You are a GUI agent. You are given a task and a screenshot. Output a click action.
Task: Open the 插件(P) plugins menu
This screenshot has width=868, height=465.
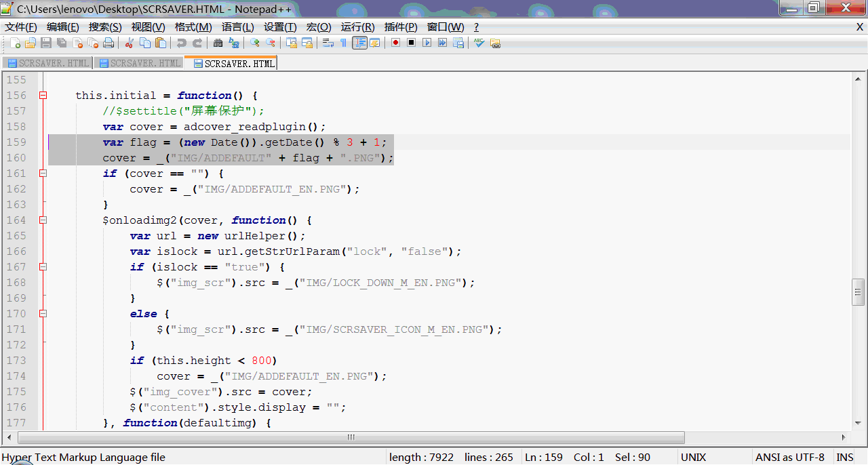pyautogui.click(x=400, y=27)
